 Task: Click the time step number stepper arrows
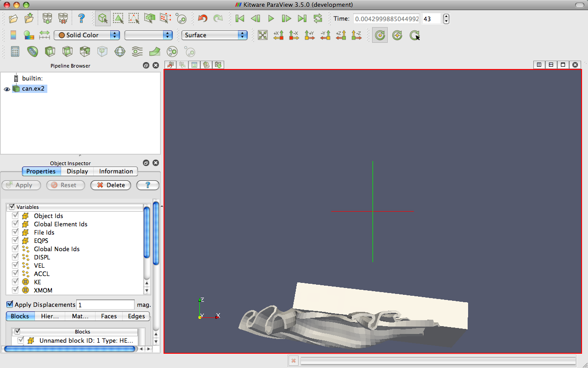pos(446,19)
